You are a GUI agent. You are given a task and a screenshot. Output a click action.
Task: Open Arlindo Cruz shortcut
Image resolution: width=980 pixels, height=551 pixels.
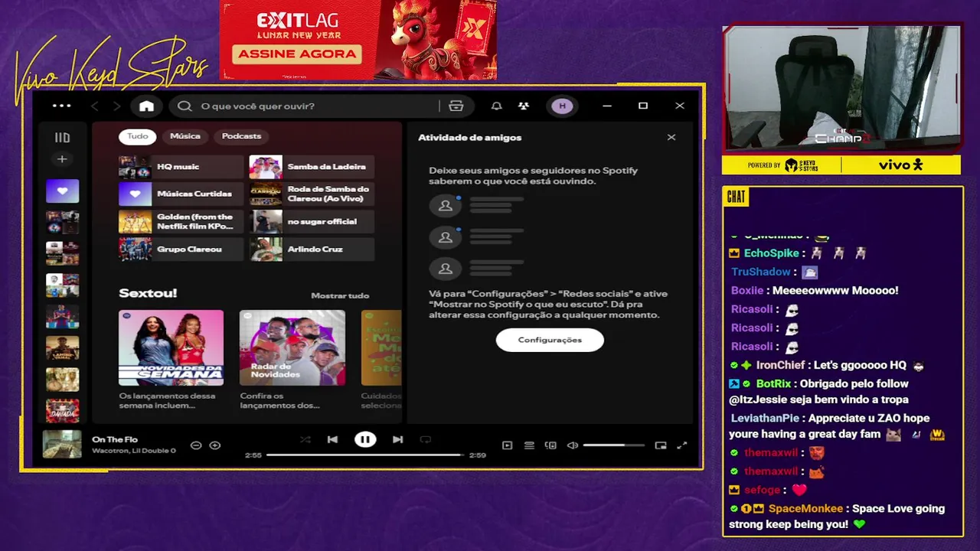pos(312,249)
